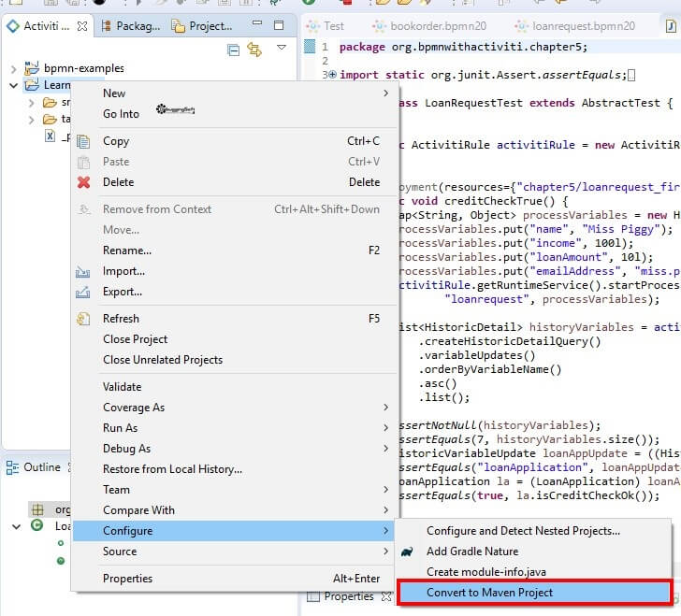
Task: Open Configure and Detect Nested Projects
Action: (533, 531)
